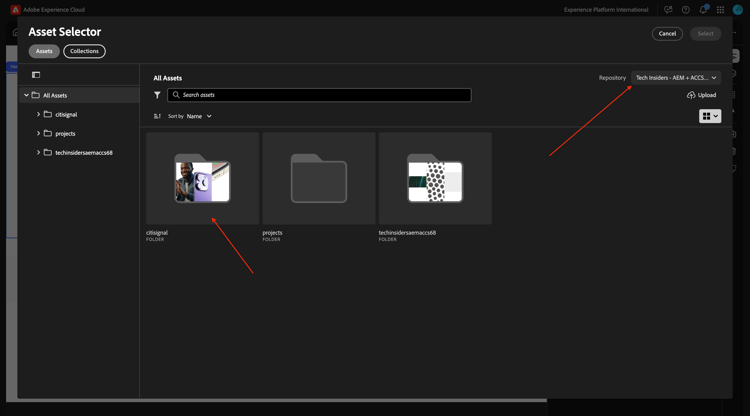Focus the Search assets field
Screen dimensions: 750x416
click(x=319, y=95)
